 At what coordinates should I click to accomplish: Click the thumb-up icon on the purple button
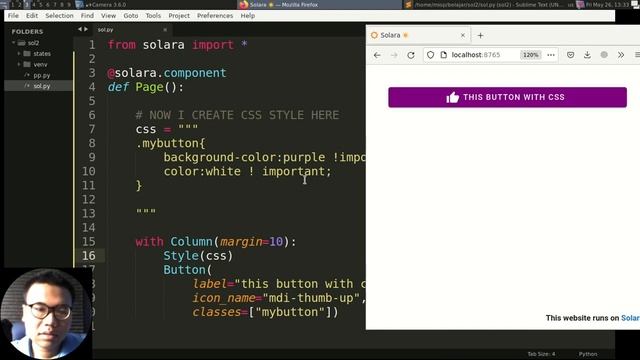click(x=453, y=98)
